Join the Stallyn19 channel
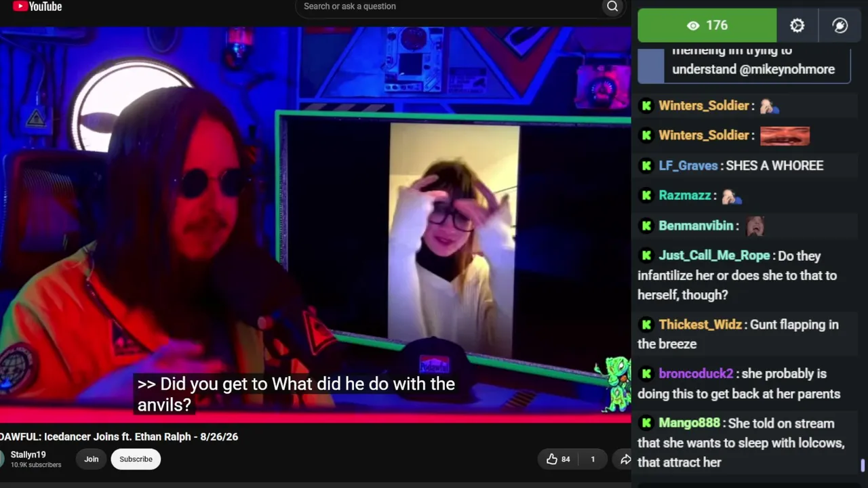 tap(92, 460)
